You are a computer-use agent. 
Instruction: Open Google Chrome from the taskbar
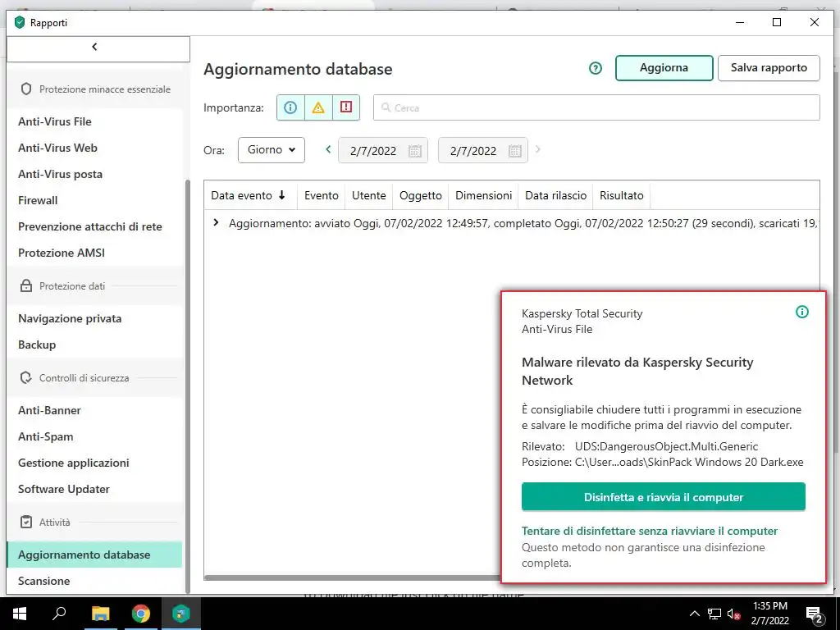pyautogui.click(x=141, y=614)
